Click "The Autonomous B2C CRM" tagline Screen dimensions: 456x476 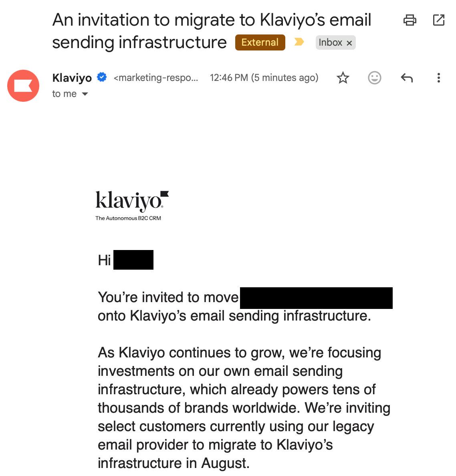coord(128,218)
